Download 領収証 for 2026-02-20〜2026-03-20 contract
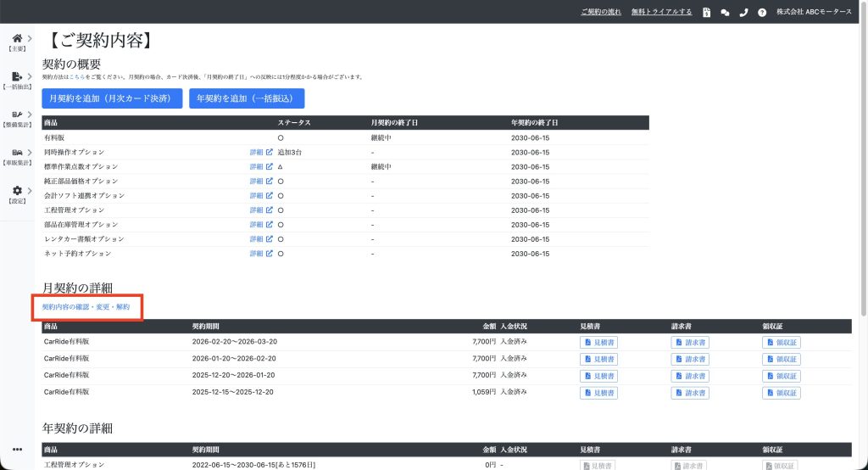Screen dimensions: 868x470 (x=781, y=342)
